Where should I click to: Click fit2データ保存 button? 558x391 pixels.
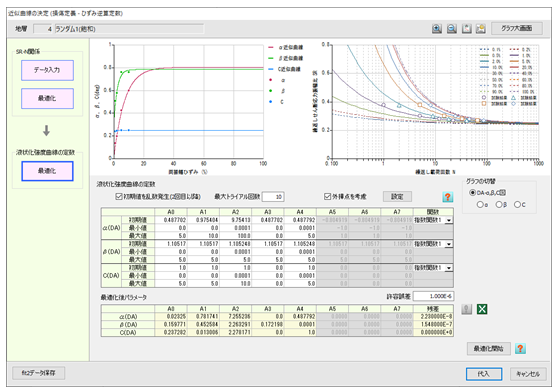(x=38, y=373)
